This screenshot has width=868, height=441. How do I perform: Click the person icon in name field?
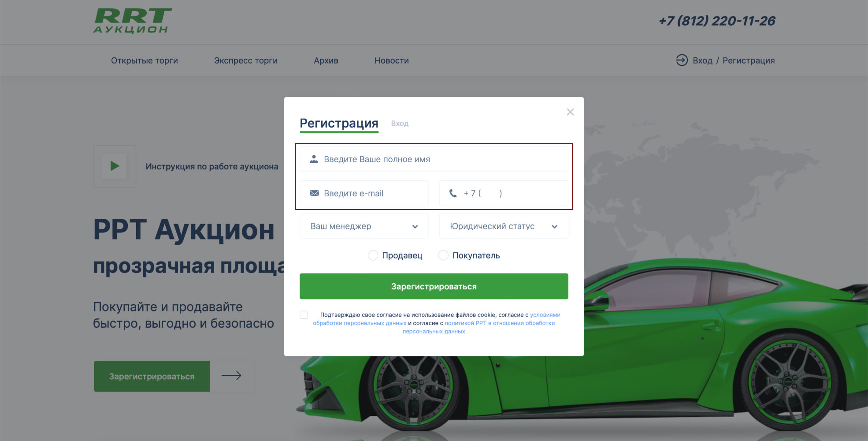[314, 159]
